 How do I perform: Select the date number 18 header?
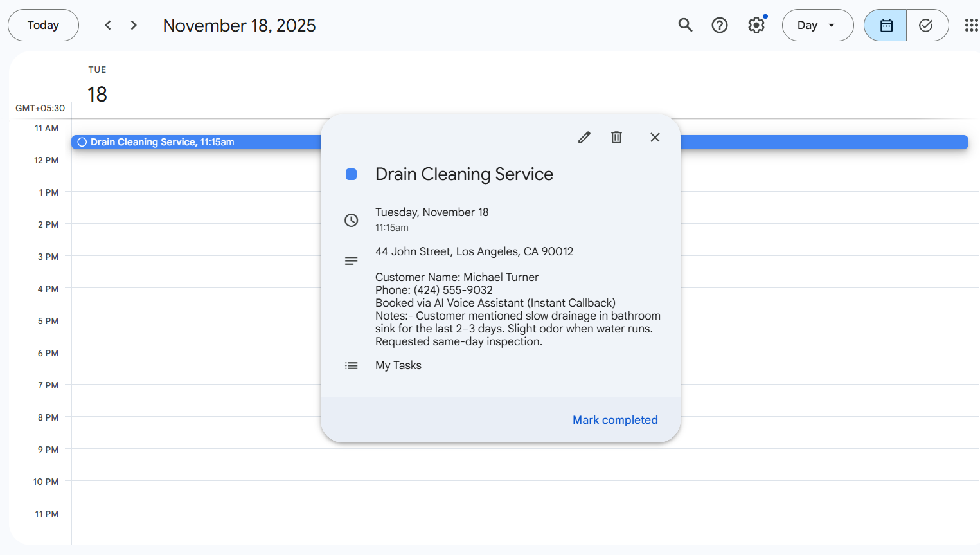pos(97,95)
